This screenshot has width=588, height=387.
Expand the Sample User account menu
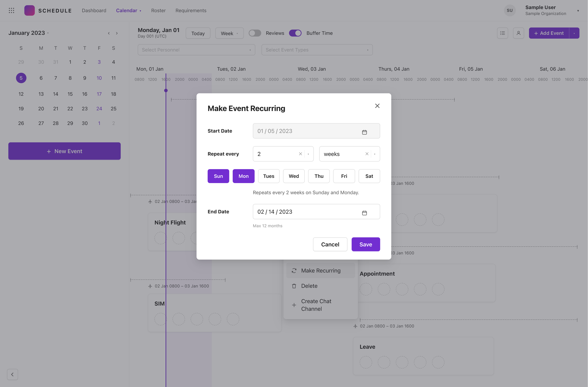(x=578, y=11)
